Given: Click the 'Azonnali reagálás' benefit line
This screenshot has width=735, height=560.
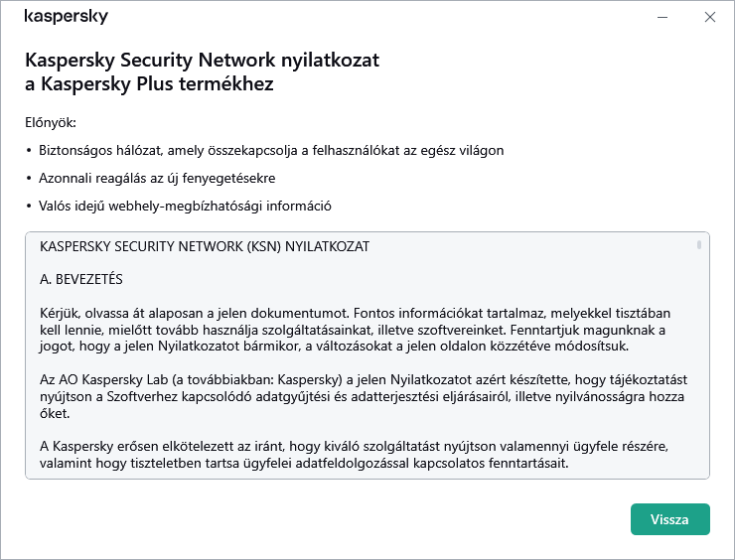Looking at the screenshot, I should [156, 179].
